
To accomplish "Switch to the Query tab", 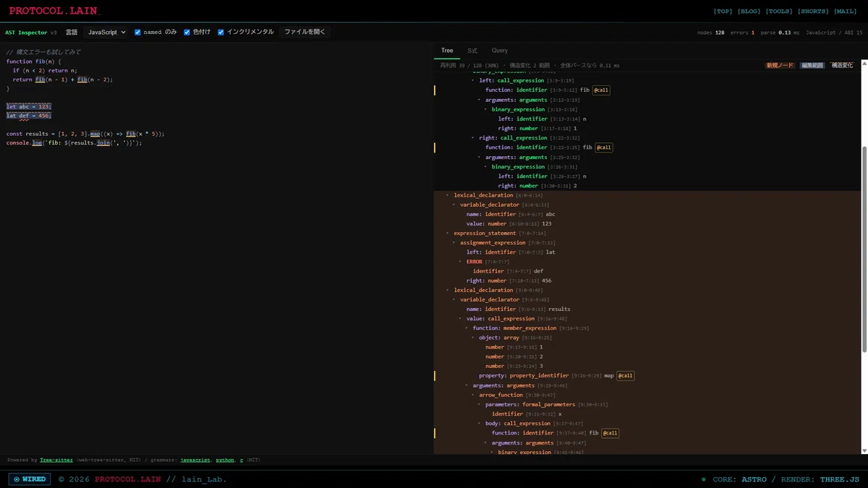I will 500,51.
